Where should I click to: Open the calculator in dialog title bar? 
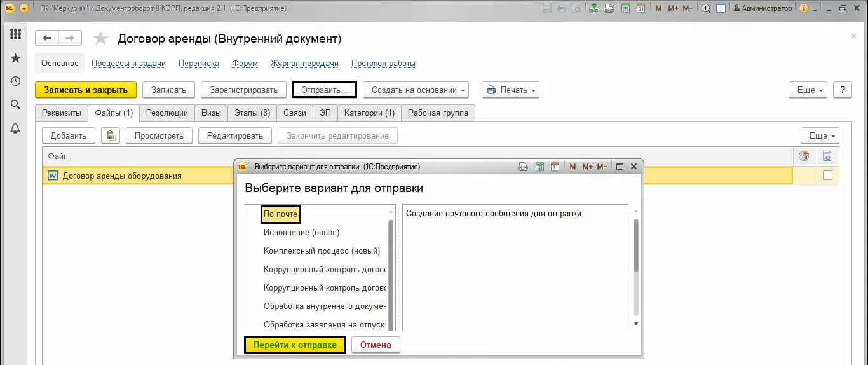[x=539, y=167]
